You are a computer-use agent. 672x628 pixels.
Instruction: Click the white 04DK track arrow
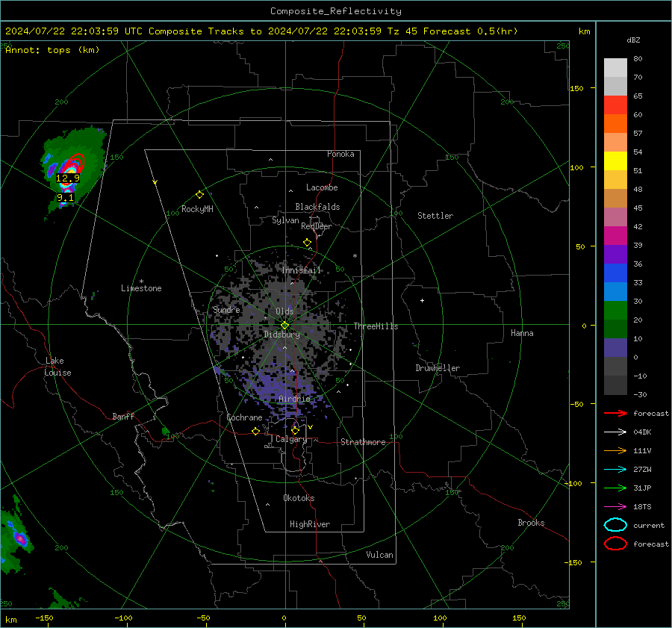615,432
